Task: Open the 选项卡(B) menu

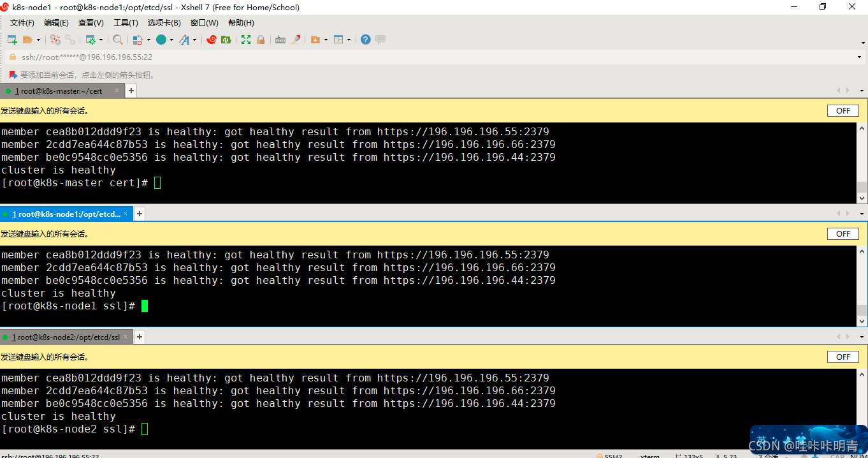Action: (x=164, y=23)
